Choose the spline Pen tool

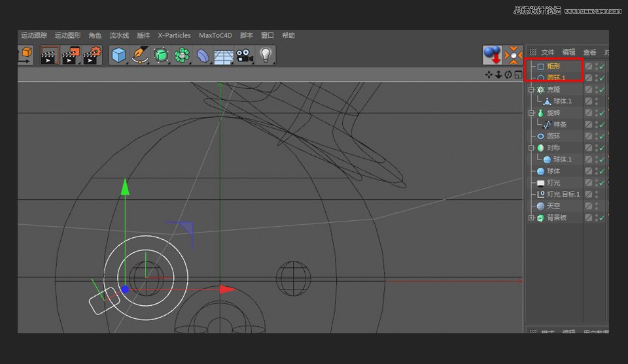pyautogui.click(x=140, y=56)
